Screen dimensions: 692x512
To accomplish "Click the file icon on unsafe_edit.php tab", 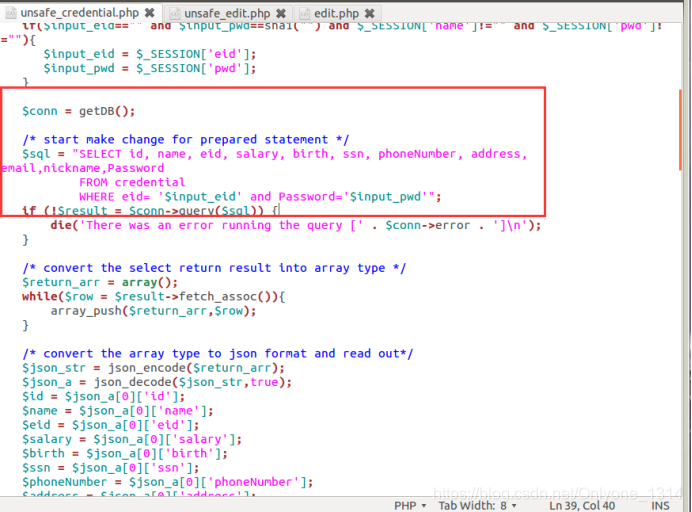I will [175, 14].
